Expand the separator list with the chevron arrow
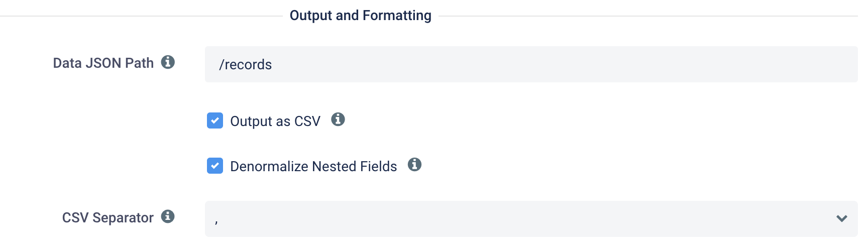This screenshot has width=868, height=251. click(842, 218)
